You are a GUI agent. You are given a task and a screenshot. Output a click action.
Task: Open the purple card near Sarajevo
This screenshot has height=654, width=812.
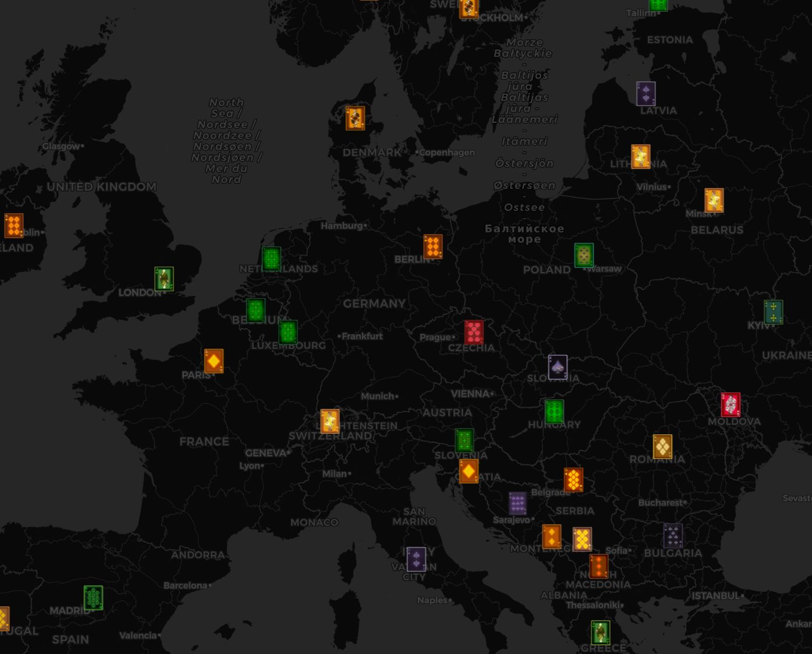pos(517,504)
